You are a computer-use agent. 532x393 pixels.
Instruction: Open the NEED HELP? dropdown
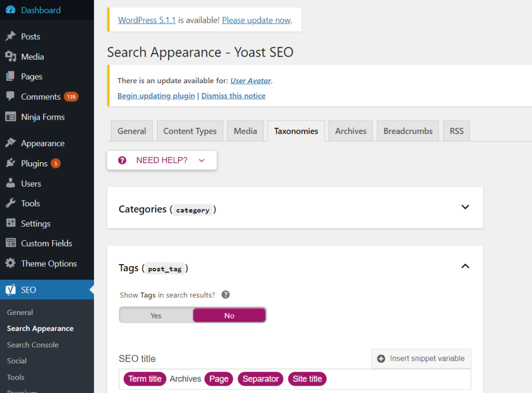click(x=161, y=160)
